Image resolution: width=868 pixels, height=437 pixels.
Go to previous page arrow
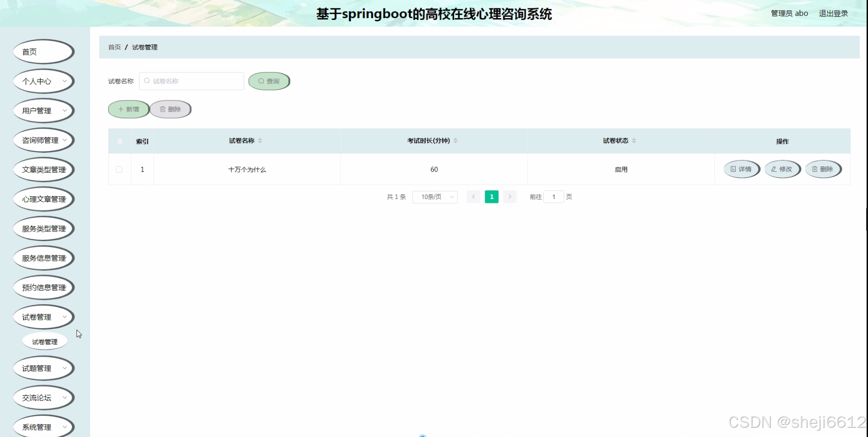tap(474, 197)
